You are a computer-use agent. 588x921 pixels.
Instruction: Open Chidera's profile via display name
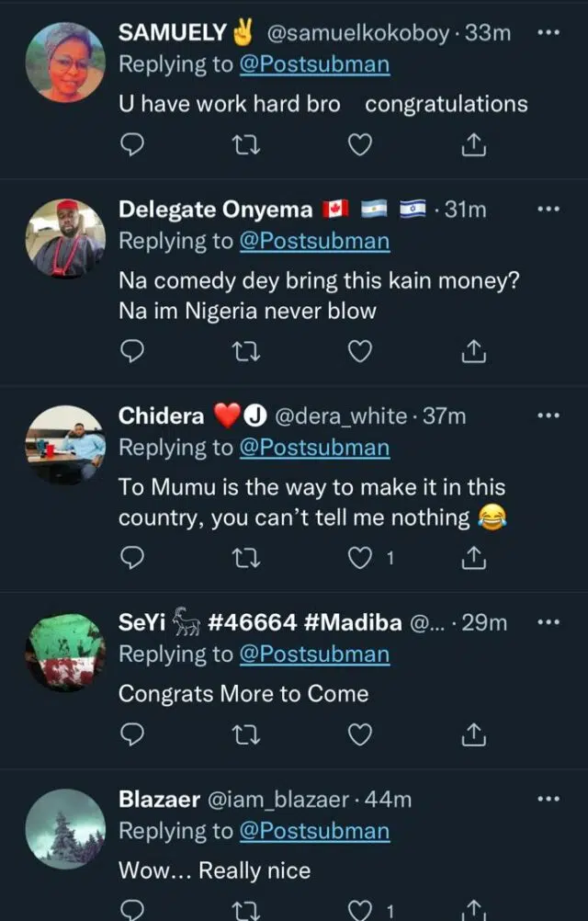coord(162,415)
